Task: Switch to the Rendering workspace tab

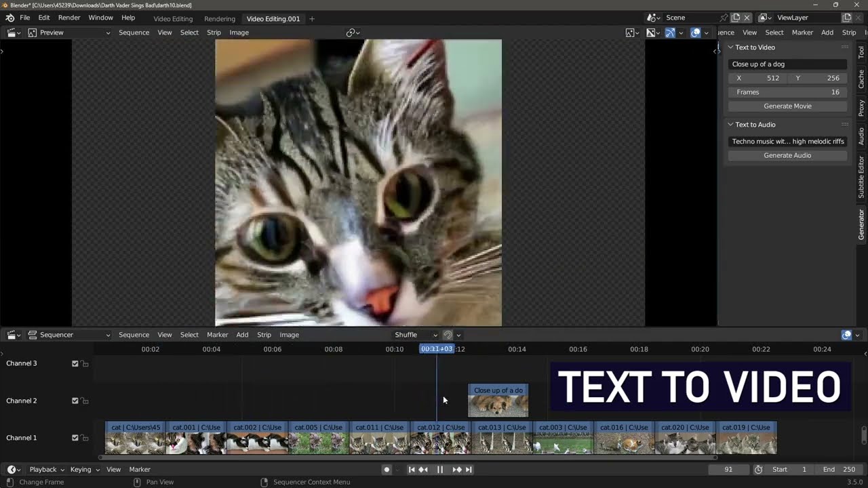Action: [219, 18]
